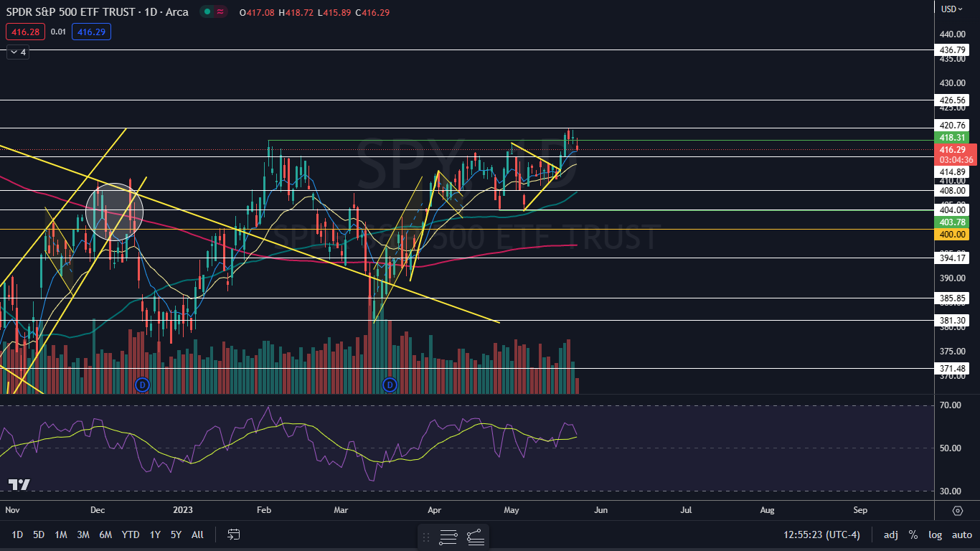Click the gray circle highlight on December candles
Image resolution: width=980 pixels, height=551 pixels.
coord(115,210)
